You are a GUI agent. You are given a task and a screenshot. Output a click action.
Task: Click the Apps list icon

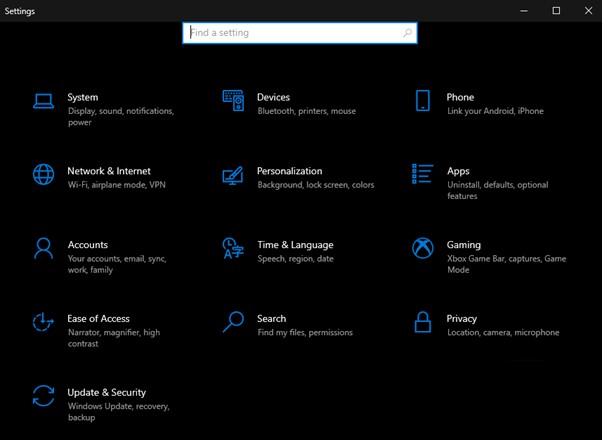click(422, 174)
